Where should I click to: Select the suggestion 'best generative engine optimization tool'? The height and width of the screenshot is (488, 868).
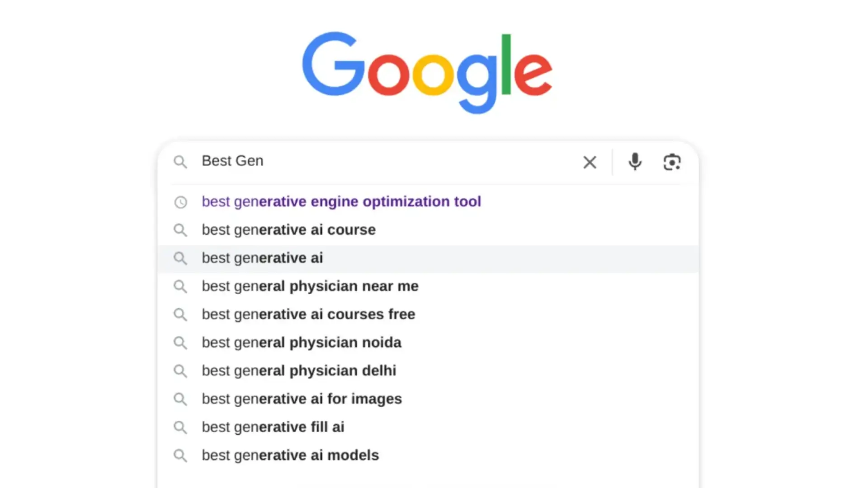click(341, 202)
